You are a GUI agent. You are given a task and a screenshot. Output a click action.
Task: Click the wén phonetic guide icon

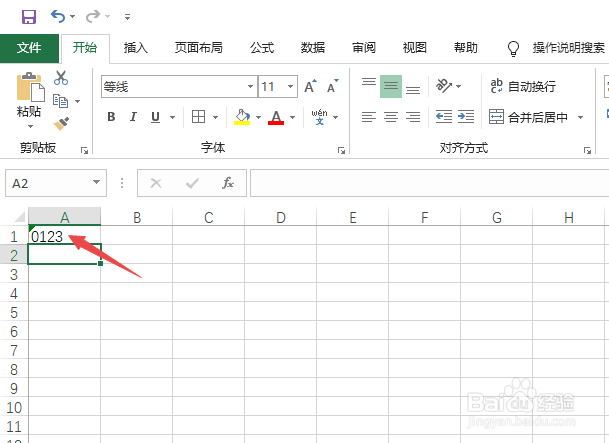[319, 116]
